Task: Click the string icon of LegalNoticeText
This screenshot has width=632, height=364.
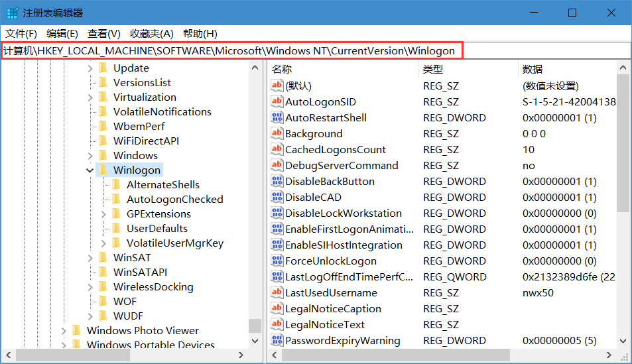Action: coord(277,324)
